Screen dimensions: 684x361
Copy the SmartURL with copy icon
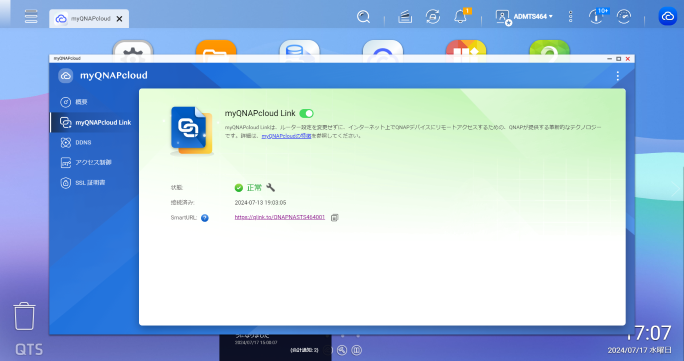[x=335, y=218]
